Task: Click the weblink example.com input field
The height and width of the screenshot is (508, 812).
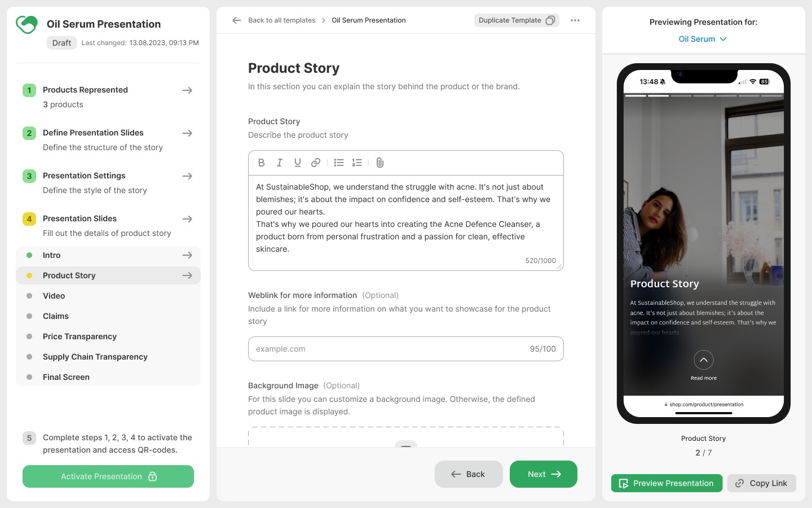Action: coord(406,349)
